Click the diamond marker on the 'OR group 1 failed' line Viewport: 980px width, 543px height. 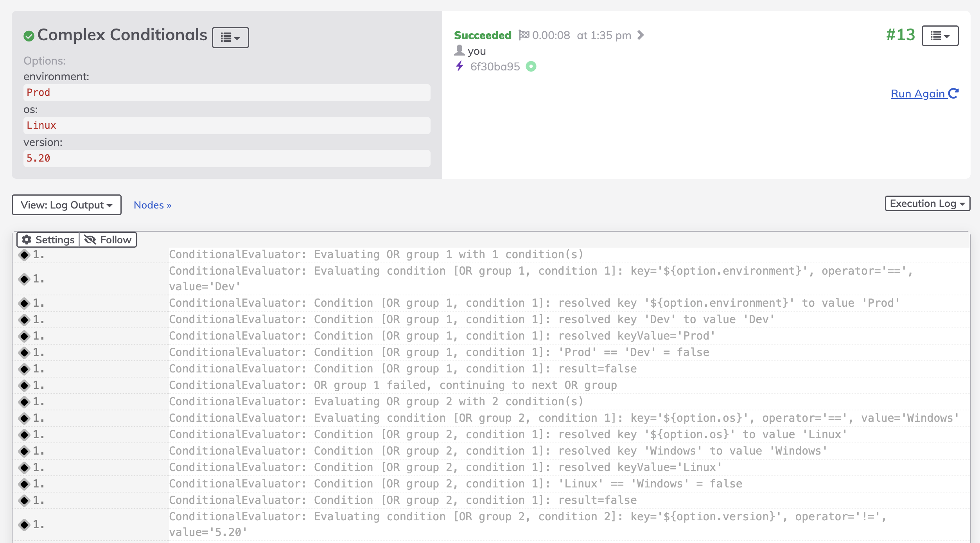[23, 385]
